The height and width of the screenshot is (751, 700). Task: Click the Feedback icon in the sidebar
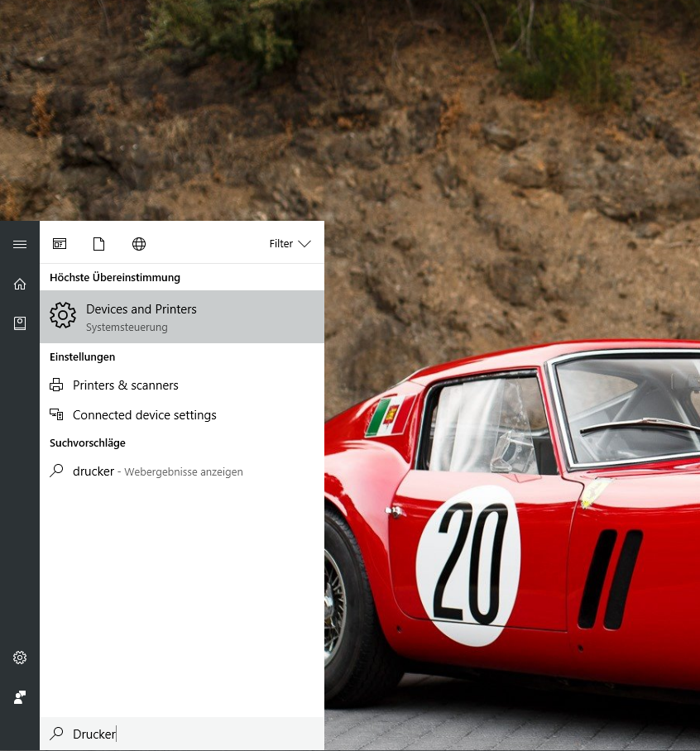point(20,697)
